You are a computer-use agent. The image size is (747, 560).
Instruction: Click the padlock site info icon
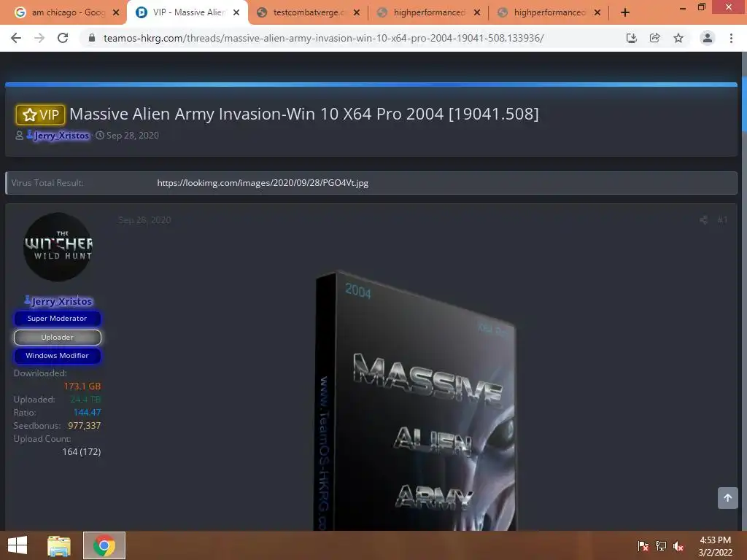click(x=92, y=38)
